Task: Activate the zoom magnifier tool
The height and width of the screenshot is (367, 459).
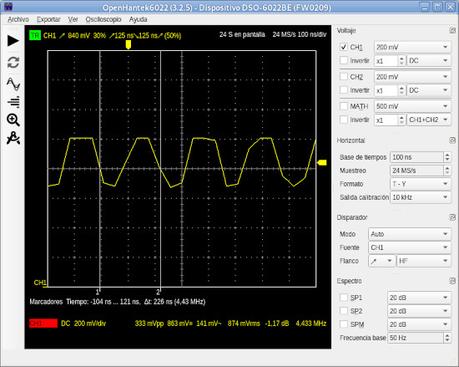Action: (13, 120)
